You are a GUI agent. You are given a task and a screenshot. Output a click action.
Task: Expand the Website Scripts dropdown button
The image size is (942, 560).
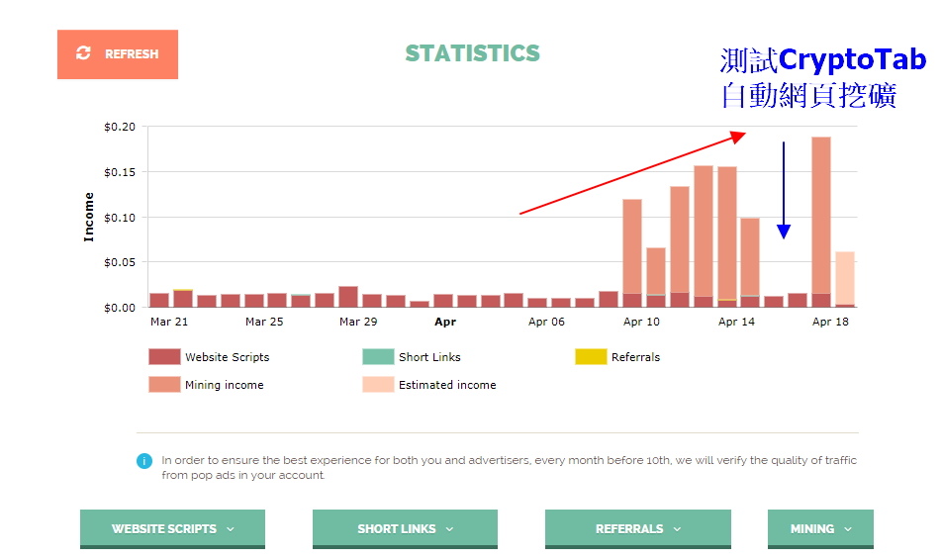[172, 528]
